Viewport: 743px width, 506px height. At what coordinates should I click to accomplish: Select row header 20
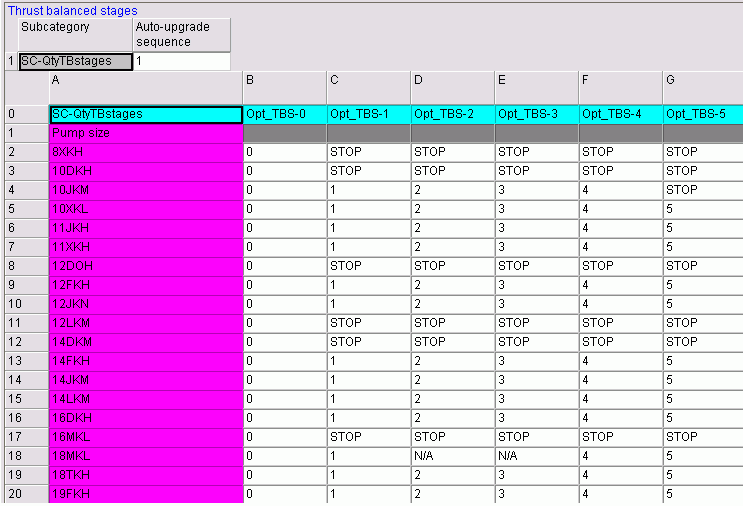27,494
